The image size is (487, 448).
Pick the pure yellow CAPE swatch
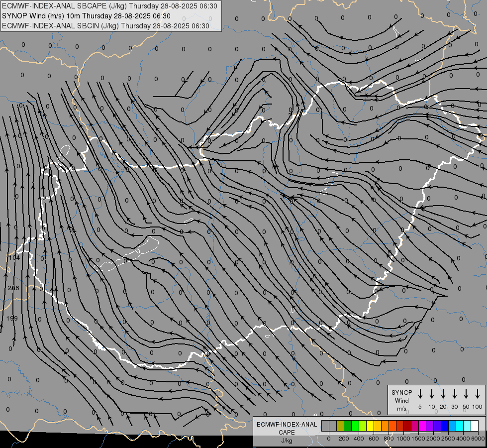[x=370, y=426]
